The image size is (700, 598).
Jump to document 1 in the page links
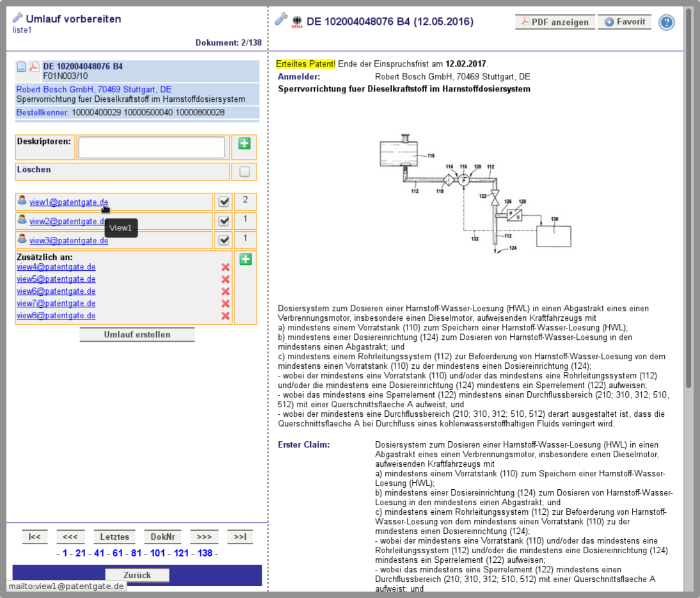(65, 553)
